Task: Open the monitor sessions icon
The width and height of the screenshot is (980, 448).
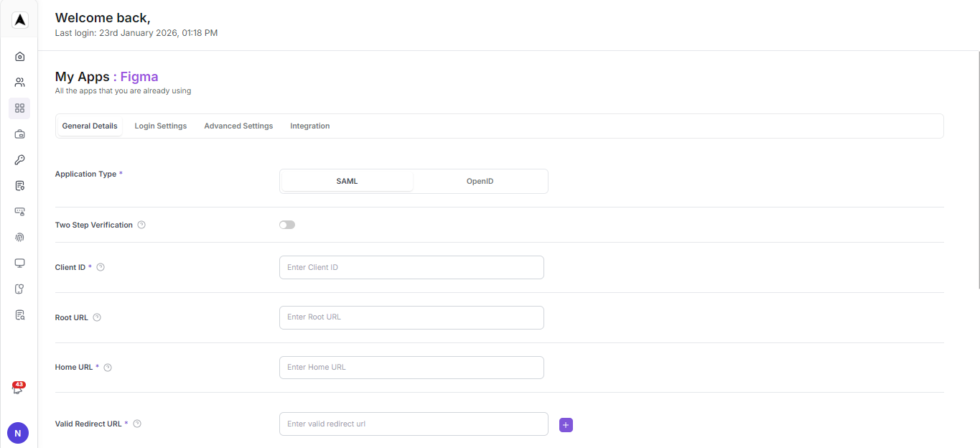Action: tap(19, 263)
